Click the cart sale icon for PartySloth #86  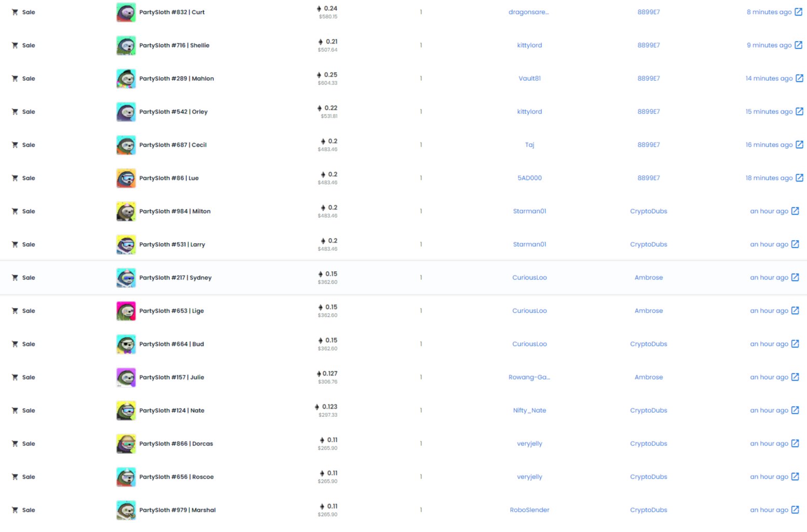click(x=15, y=178)
